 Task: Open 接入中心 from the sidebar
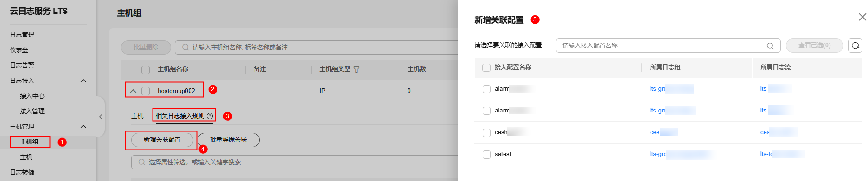[x=32, y=96]
